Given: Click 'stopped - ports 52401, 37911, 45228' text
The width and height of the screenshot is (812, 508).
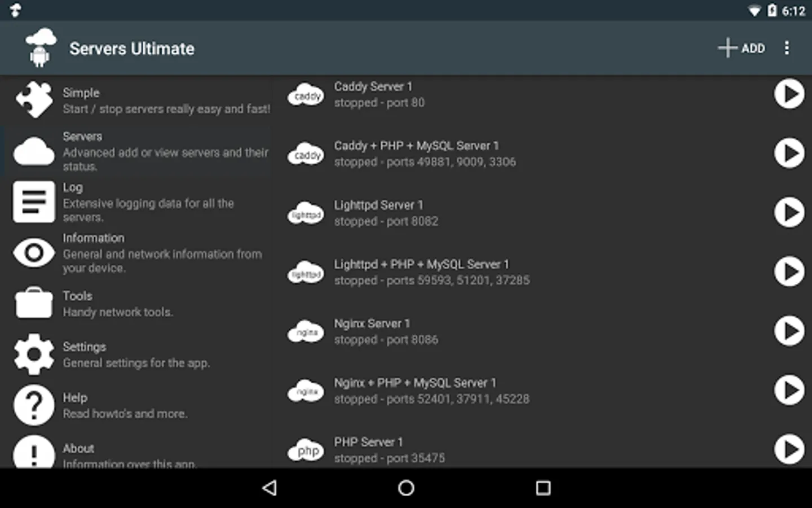Looking at the screenshot, I should [431, 399].
